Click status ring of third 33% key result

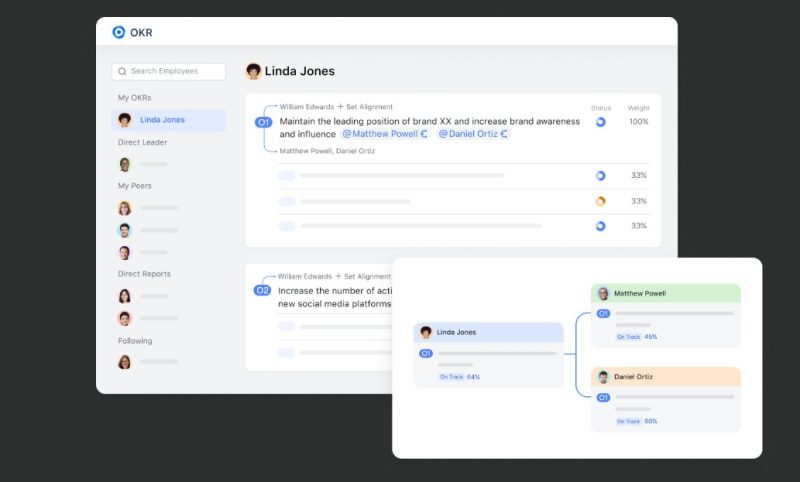(x=601, y=226)
